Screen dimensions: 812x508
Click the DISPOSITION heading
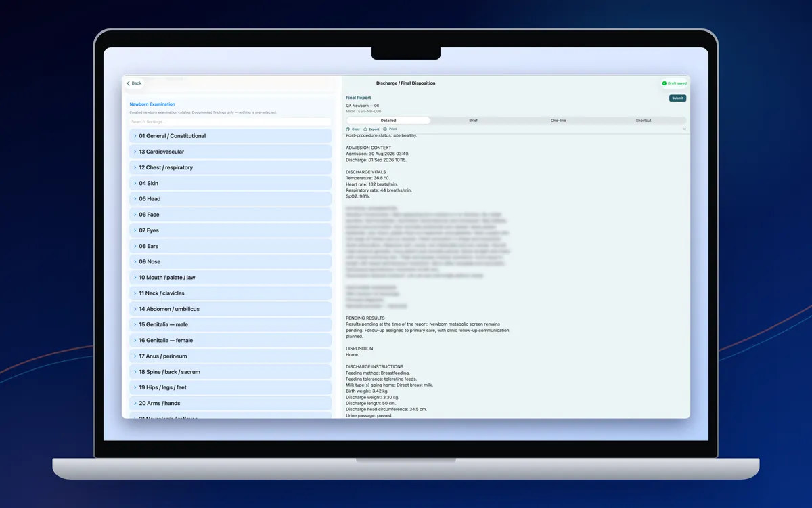pyautogui.click(x=359, y=349)
